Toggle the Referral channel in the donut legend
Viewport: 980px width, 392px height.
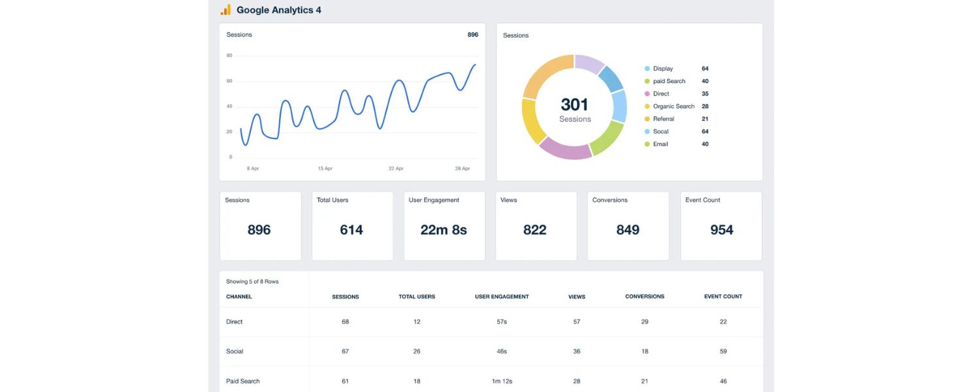[664, 118]
